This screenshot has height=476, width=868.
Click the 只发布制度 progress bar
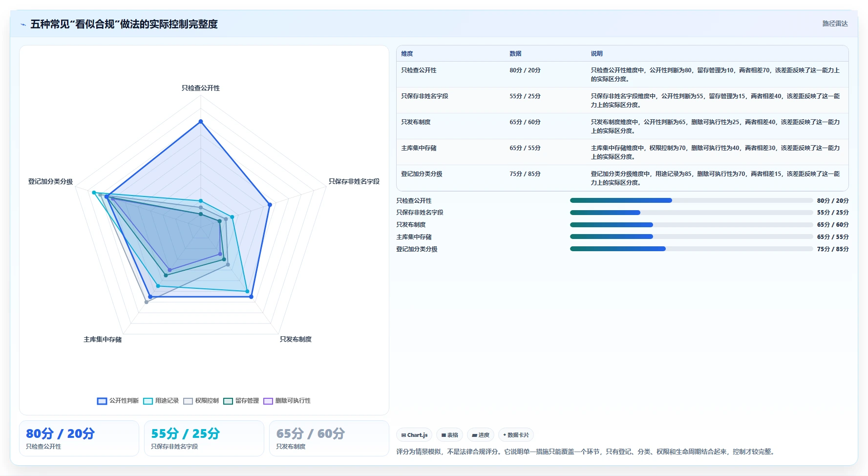(691, 225)
